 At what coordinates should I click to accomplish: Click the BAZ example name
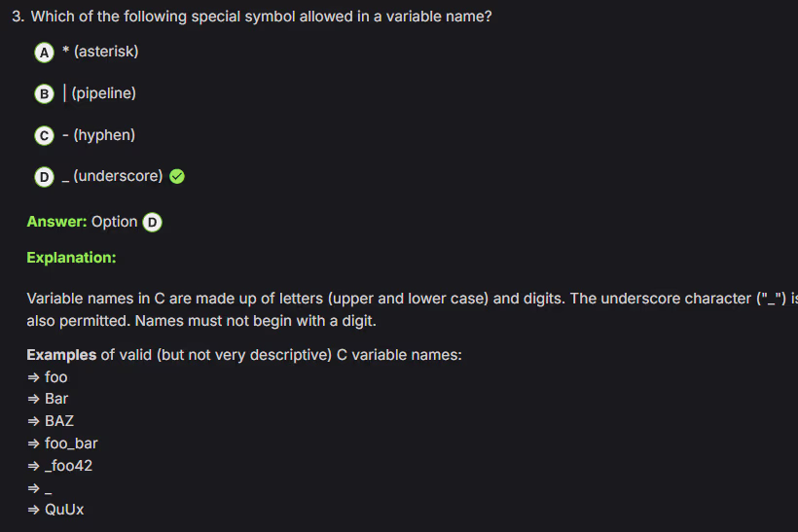pyautogui.click(x=59, y=421)
